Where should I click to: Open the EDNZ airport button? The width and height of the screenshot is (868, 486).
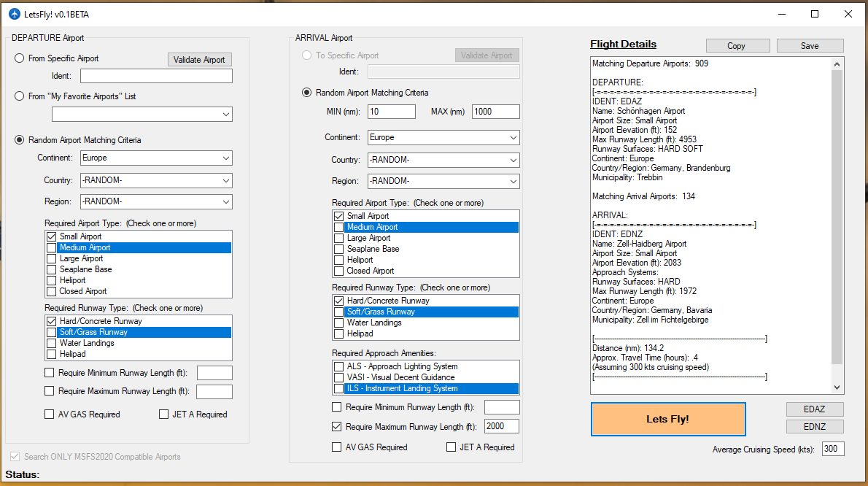click(x=815, y=427)
